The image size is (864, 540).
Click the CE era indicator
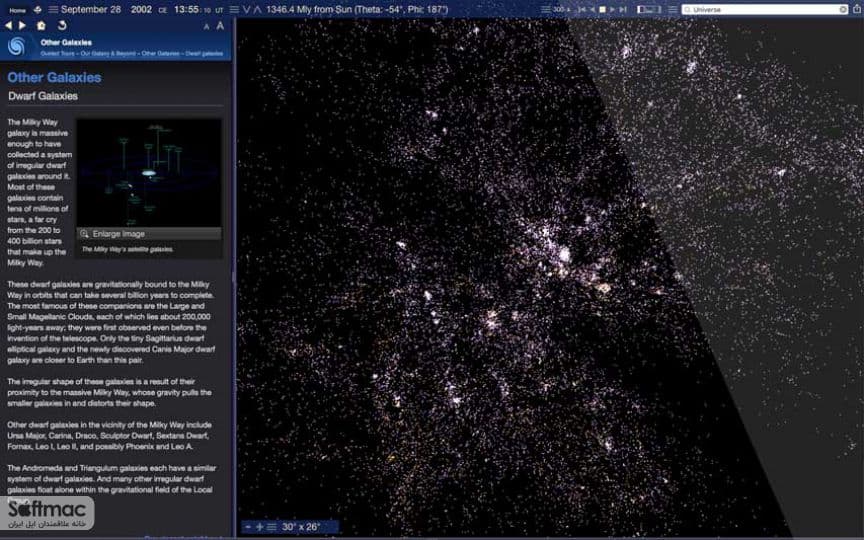tap(163, 10)
